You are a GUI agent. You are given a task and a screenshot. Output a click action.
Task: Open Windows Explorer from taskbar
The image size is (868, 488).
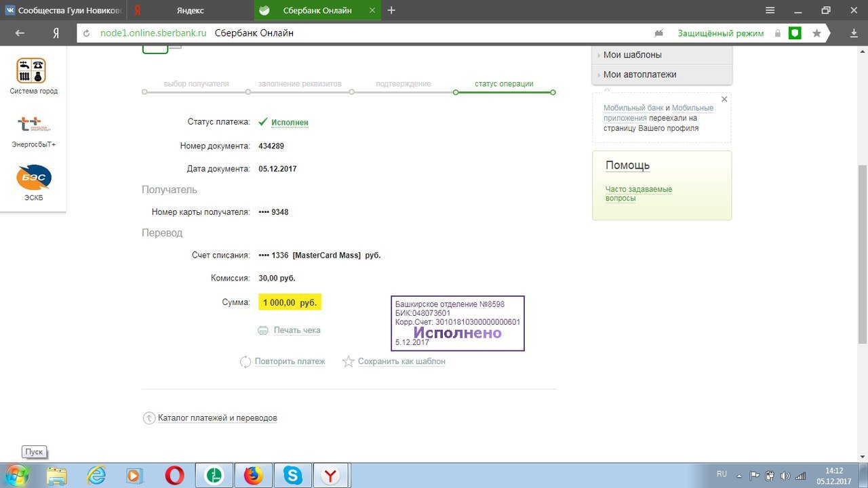(x=57, y=476)
